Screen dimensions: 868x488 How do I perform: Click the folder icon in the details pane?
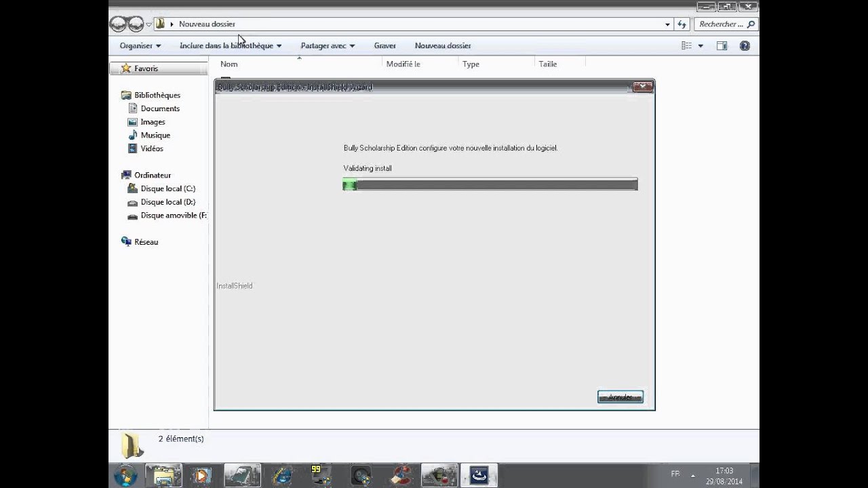(x=132, y=445)
